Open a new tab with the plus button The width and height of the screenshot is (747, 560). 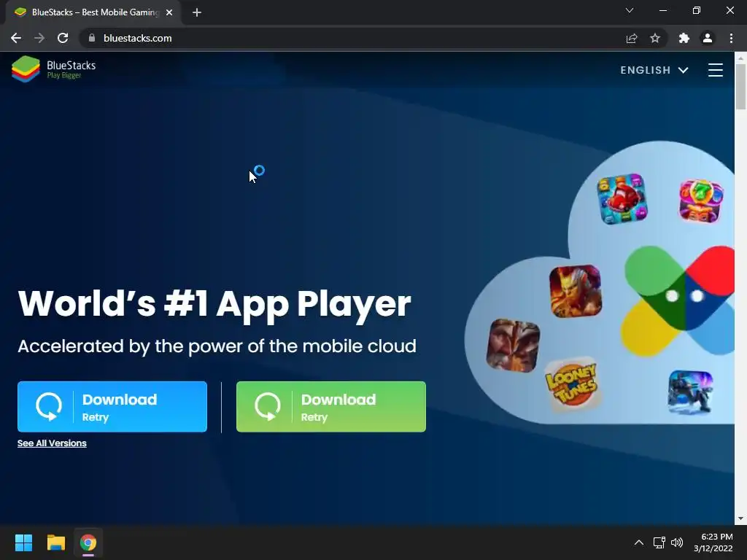click(x=197, y=12)
